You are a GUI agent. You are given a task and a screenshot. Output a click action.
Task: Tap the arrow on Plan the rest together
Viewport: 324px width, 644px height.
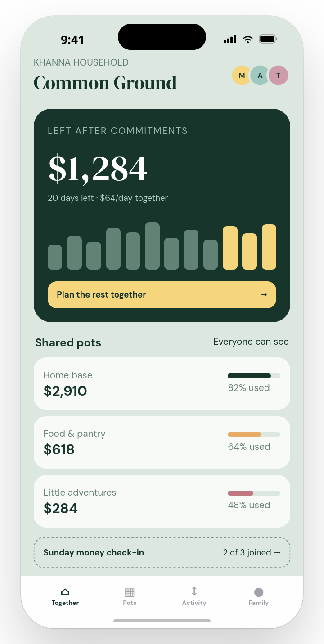264,295
